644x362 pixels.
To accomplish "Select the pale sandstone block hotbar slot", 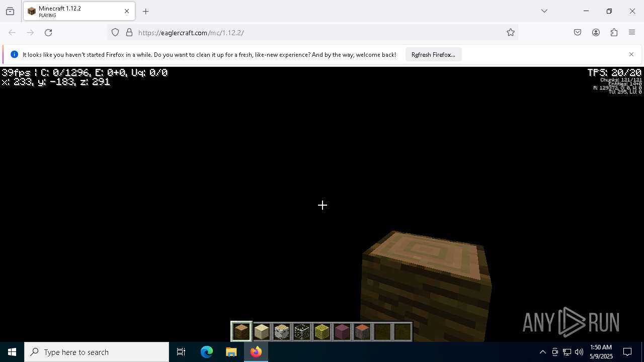I will pyautogui.click(x=262, y=332).
